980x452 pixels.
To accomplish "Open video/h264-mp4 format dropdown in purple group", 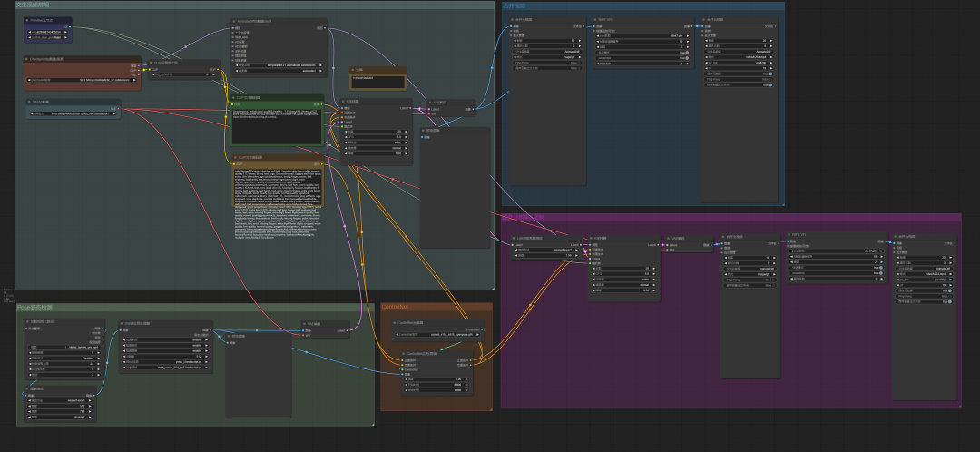I will point(923,274).
